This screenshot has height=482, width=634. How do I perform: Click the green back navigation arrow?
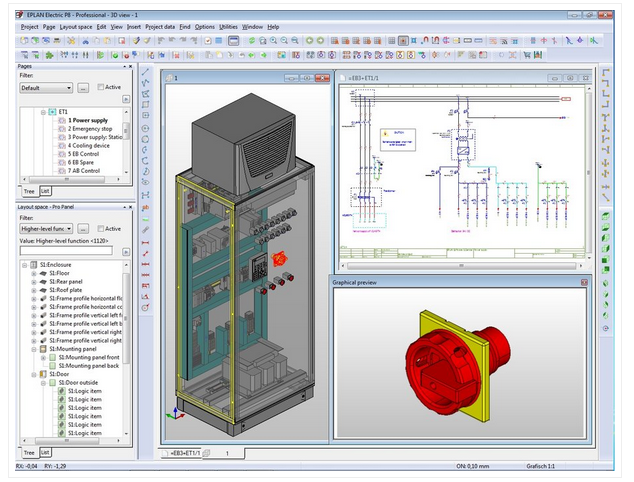[309, 40]
